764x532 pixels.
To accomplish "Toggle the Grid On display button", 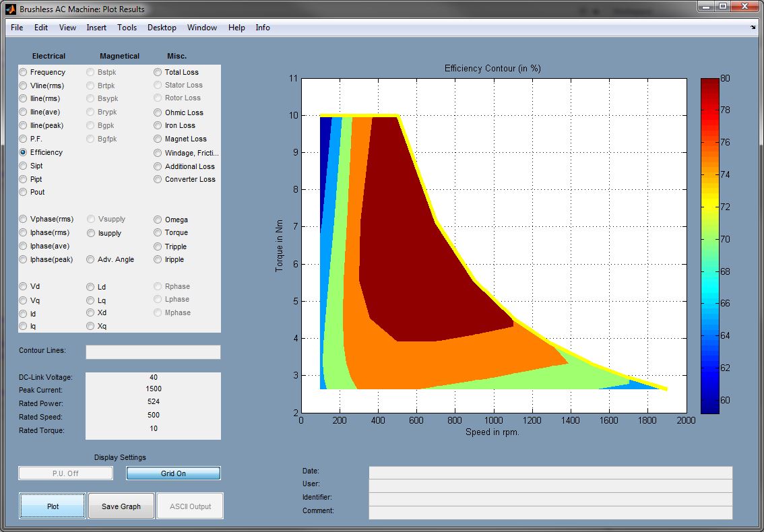I will click(x=173, y=473).
